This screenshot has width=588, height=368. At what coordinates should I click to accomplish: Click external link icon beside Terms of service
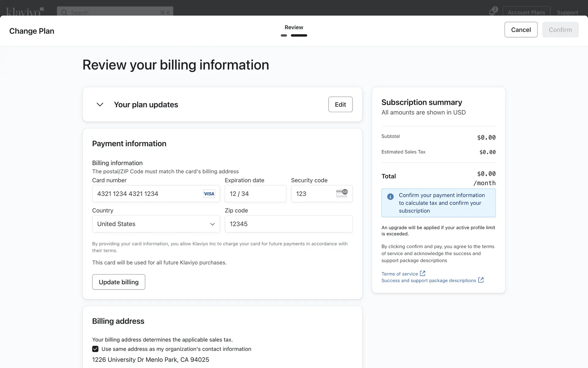423,273
